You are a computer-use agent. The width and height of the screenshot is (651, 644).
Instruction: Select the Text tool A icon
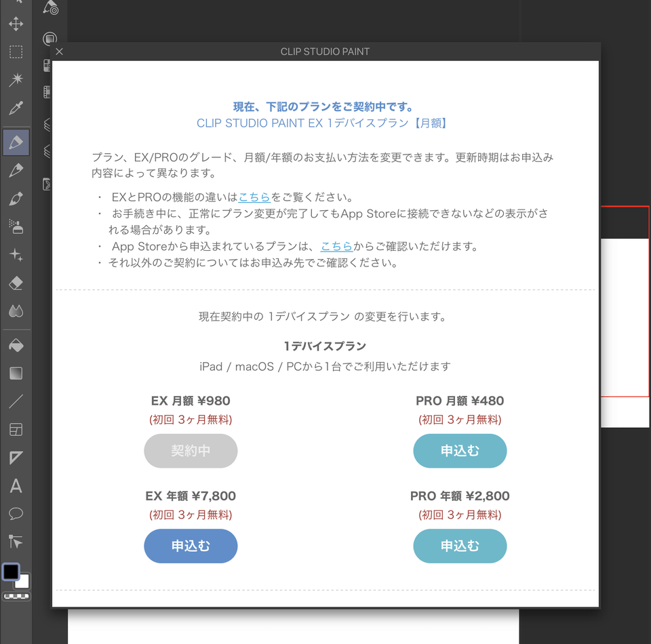tap(16, 486)
